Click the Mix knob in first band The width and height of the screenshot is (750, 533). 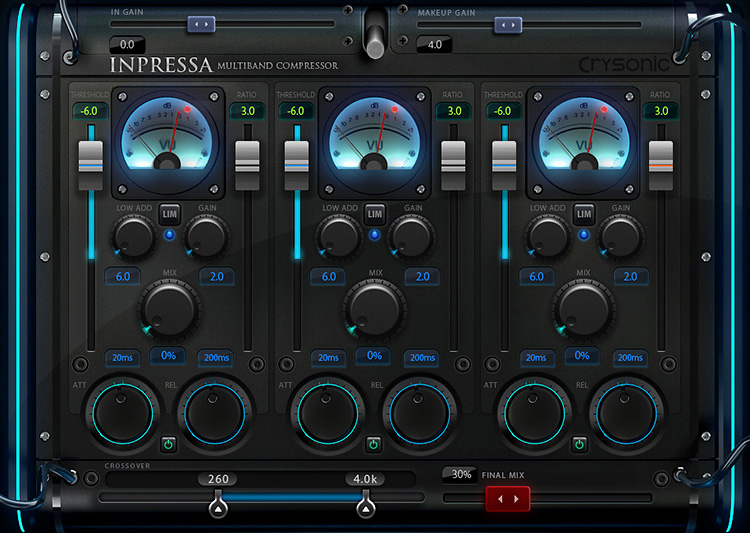[169, 309]
